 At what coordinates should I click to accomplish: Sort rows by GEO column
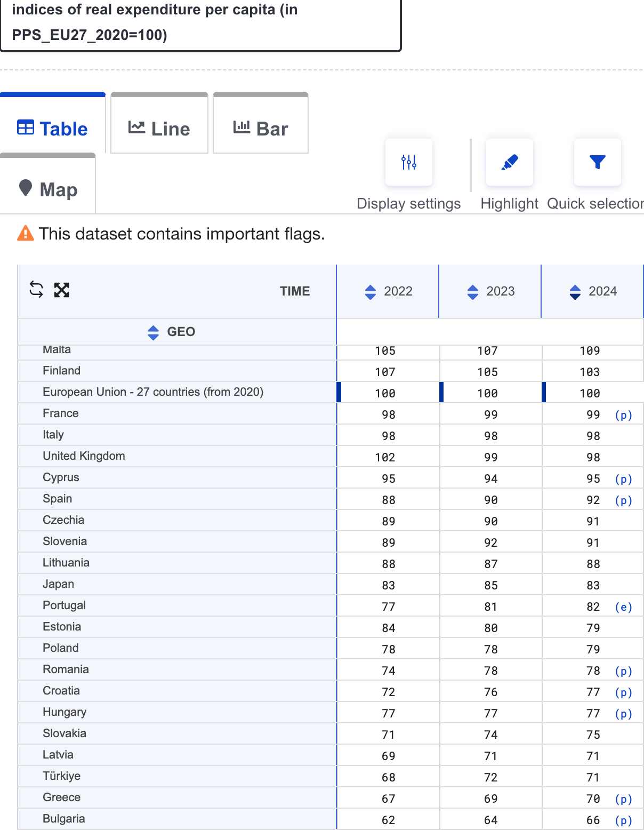click(x=154, y=332)
